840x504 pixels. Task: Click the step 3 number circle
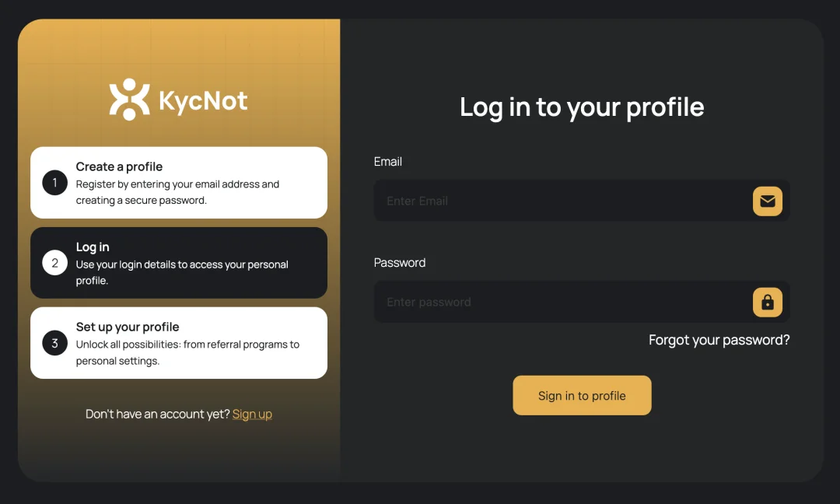point(54,343)
